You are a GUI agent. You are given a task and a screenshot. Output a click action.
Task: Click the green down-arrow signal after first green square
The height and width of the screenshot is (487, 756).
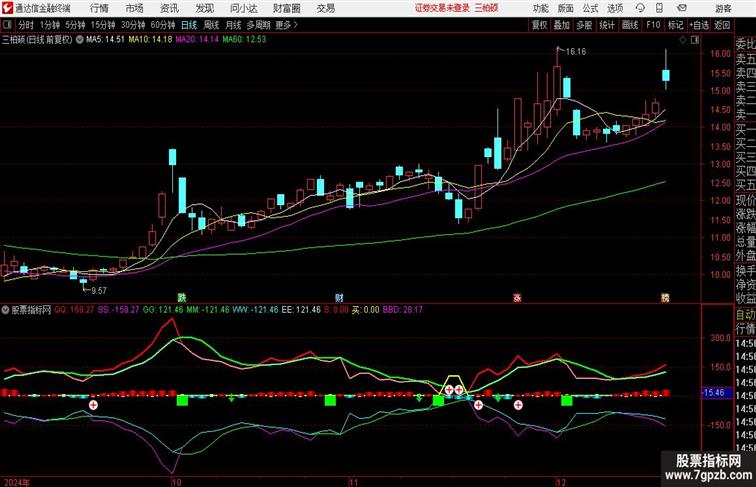tap(231, 398)
